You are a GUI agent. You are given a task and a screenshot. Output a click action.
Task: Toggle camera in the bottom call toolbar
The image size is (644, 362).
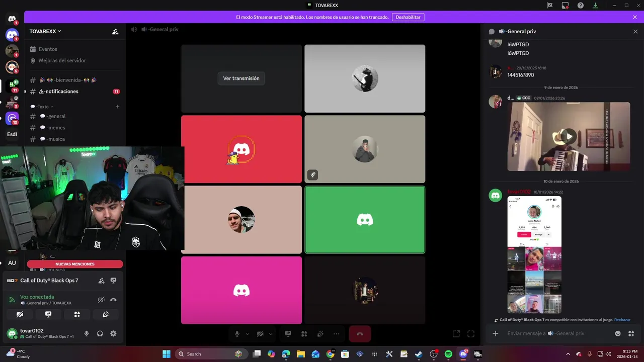(x=260, y=333)
